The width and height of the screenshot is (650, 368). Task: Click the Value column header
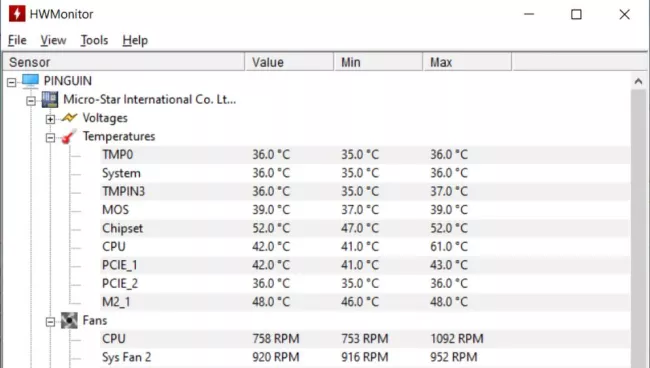(x=289, y=62)
